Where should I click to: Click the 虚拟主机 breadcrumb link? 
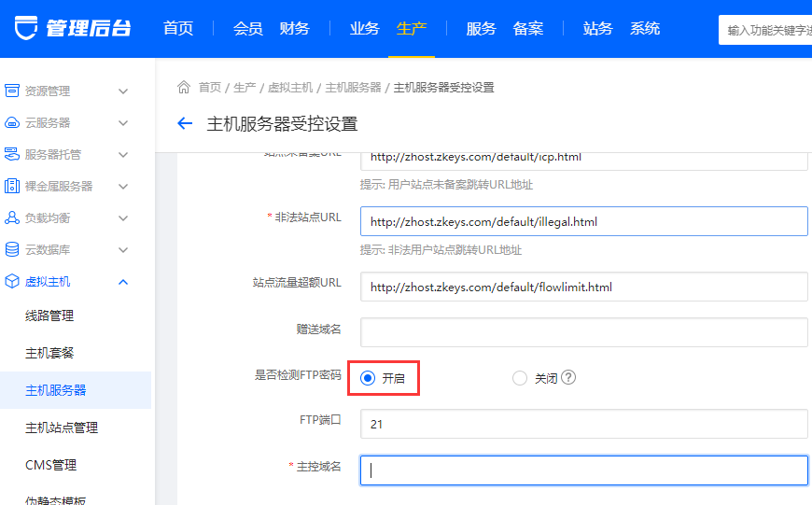(x=290, y=88)
